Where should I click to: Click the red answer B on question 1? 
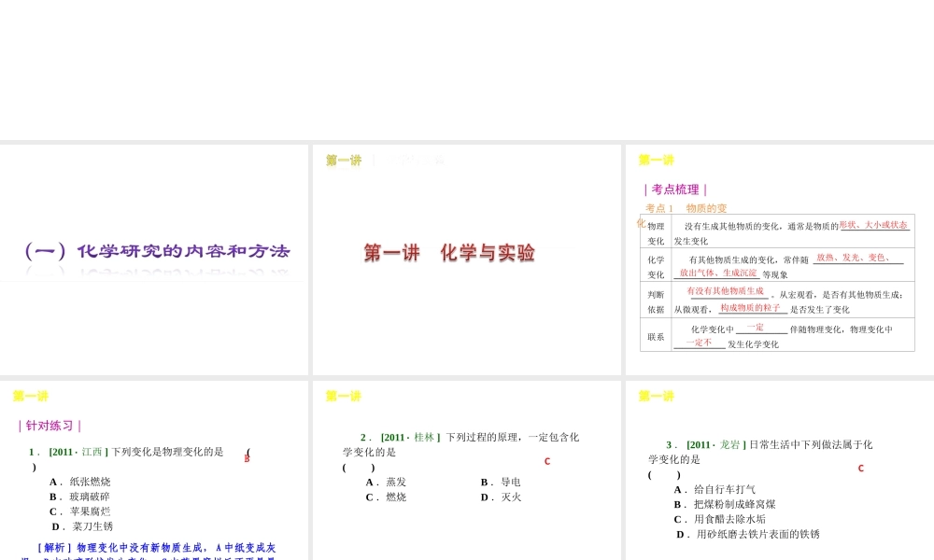(x=247, y=459)
